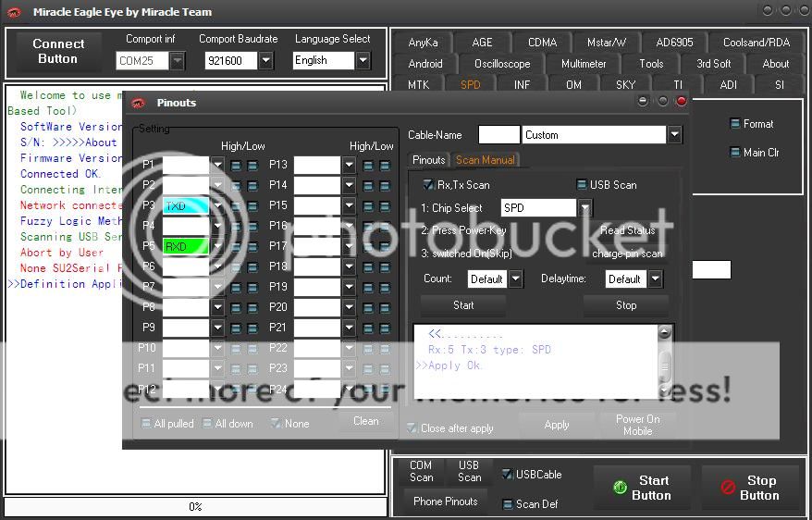
Task: Select the All down option
Action: [207, 424]
